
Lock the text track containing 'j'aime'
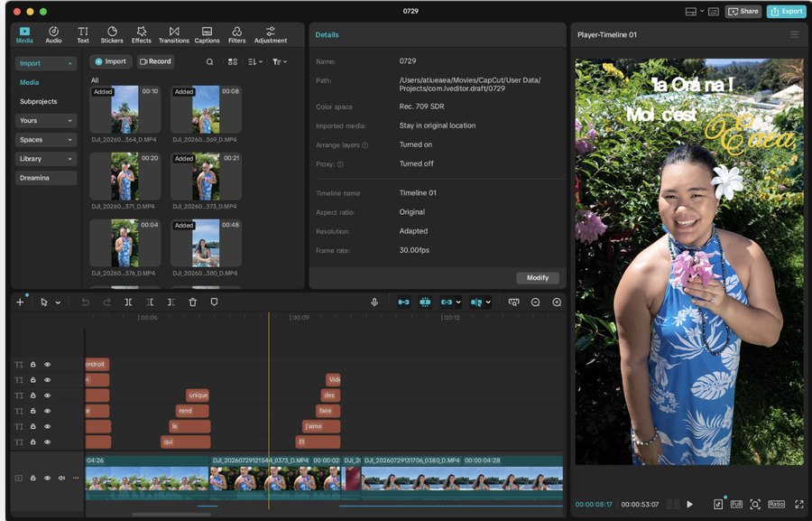point(32,427)
